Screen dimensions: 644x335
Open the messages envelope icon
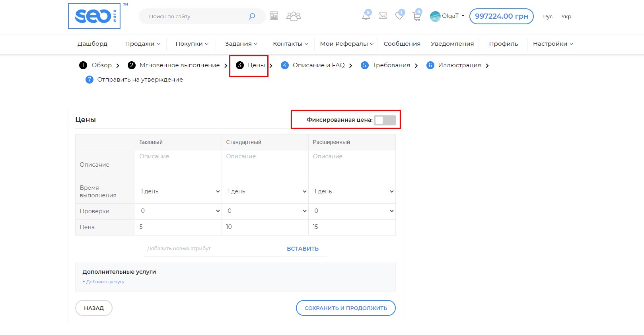(x=383, y=16)
